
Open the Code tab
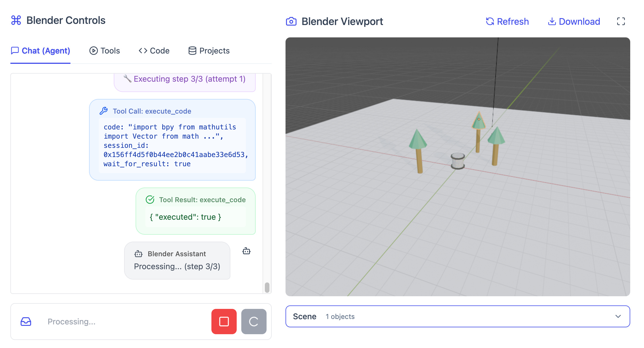coord(154,51)
